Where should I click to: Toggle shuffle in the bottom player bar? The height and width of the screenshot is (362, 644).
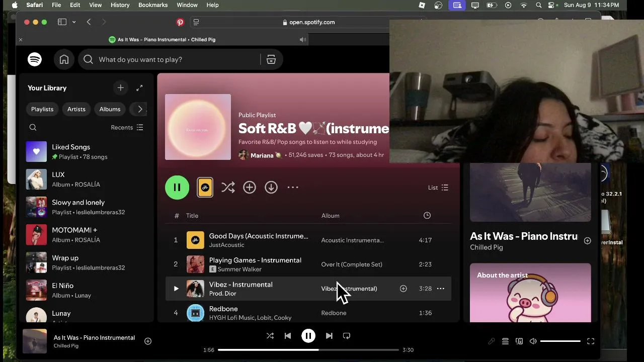coord(270,336)
